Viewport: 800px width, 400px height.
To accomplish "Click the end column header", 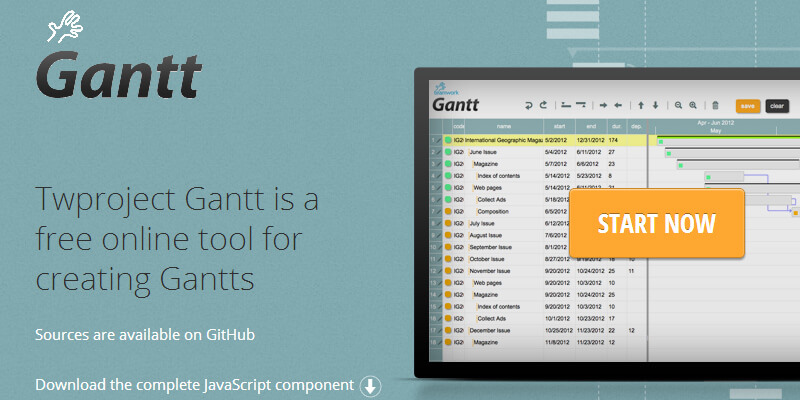I will [591, 126].
